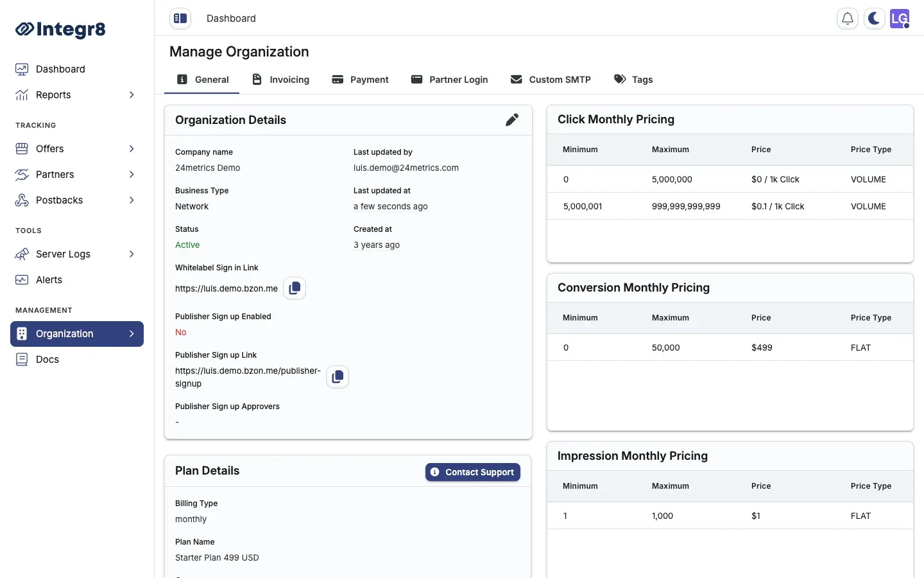Click the Organization building icon
This screenshot has height=578, width=924.
pyautogui.click(x=22, y=334)
